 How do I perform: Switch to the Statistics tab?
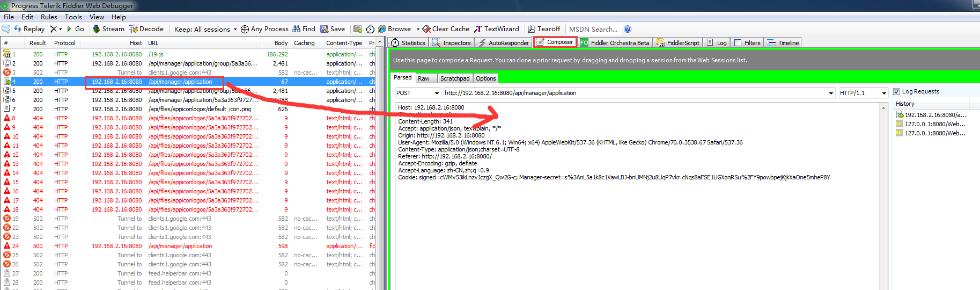pyautogui.click(x=408, y=43)
